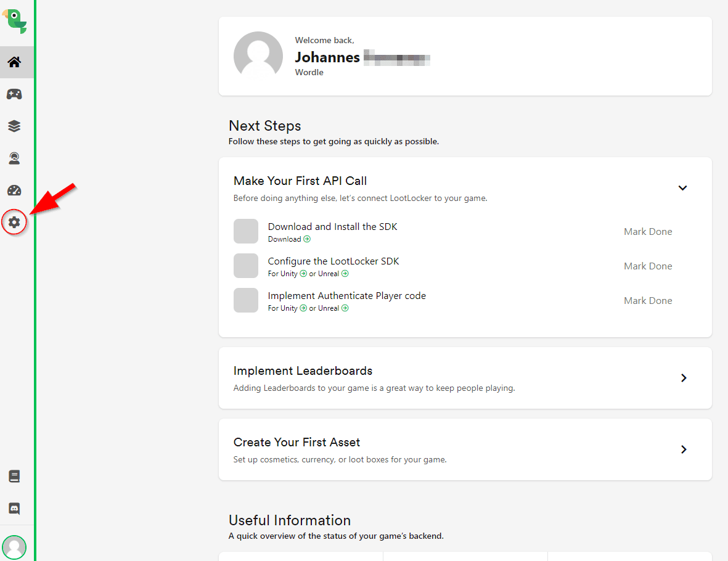Click the user account avatar in sidebar

[14, 547]
